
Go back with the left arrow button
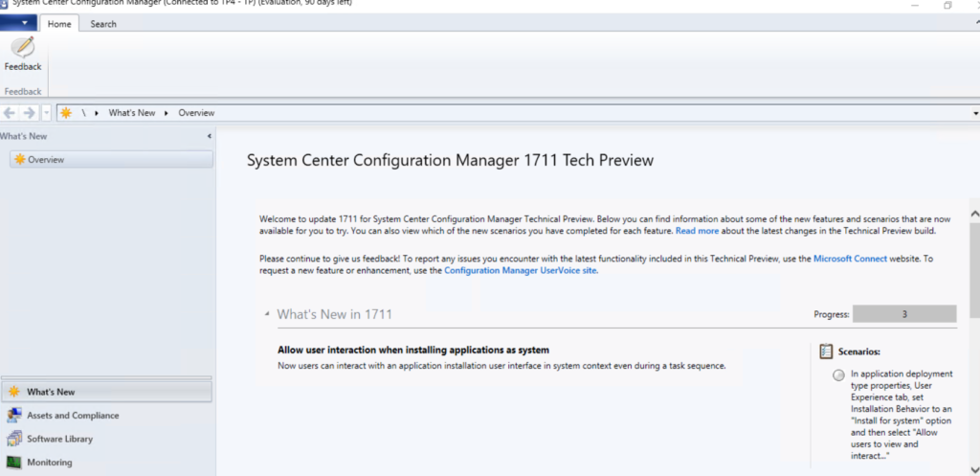click(10, 113)
